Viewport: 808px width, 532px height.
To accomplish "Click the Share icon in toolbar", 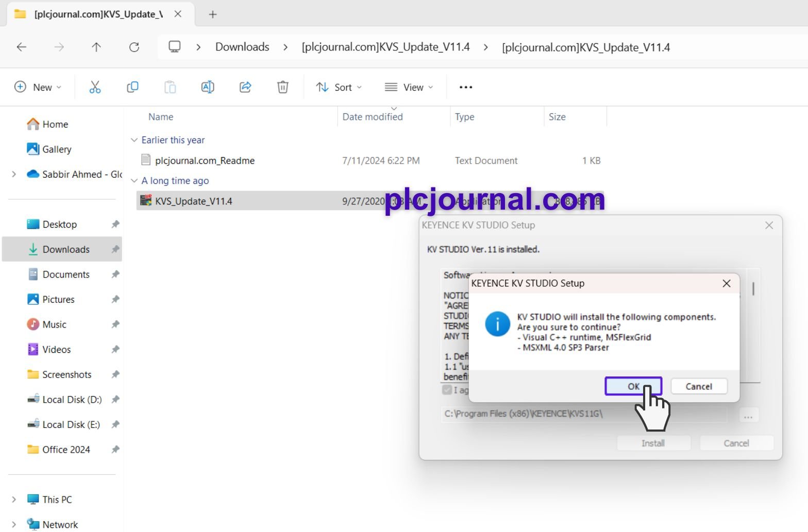I will 245,87.
